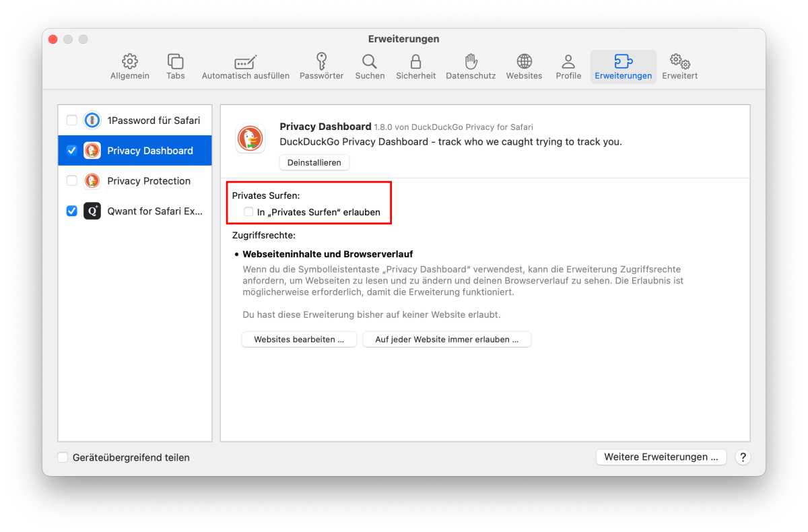Select Qwant for Safari row label
Image resolution: width=808 pixels, height=532 pixels.
click(155, 211)
